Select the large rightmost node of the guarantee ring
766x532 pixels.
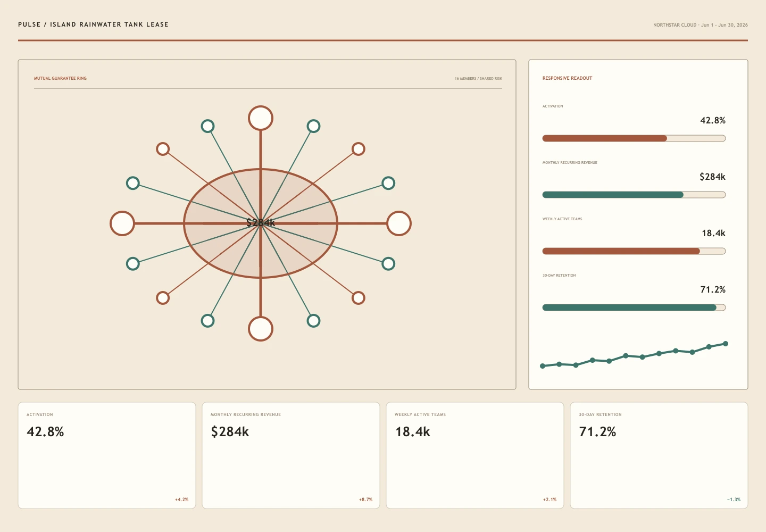[399, 223]
